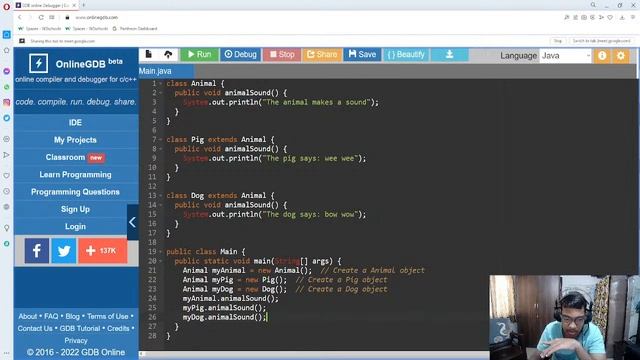
Task: Open the FAQ link
Action: point(51,316)
